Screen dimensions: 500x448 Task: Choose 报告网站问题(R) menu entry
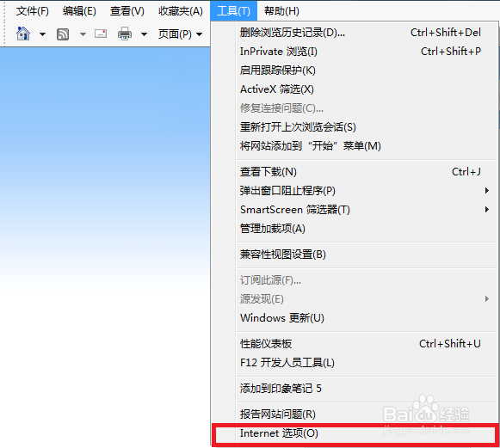click(355, 414)
